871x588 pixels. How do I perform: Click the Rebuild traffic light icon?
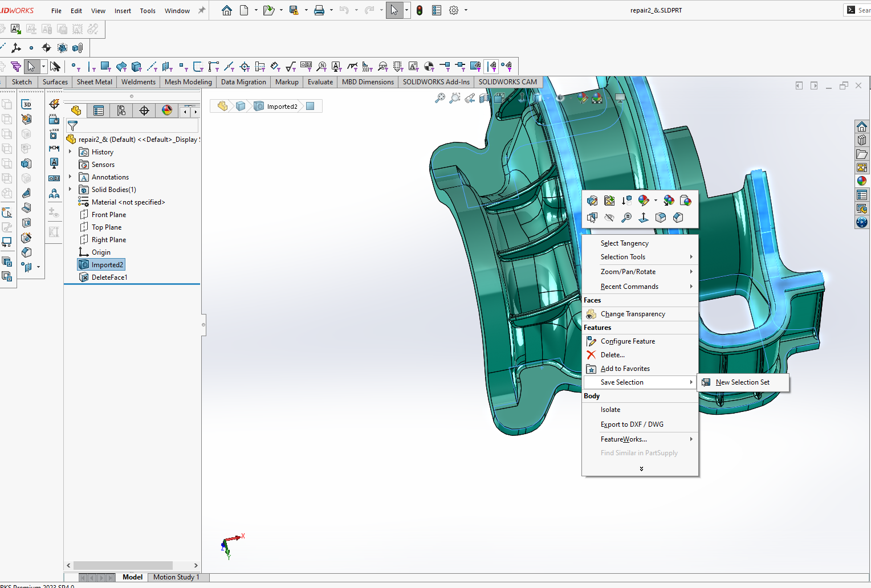[x=420, y=10]
